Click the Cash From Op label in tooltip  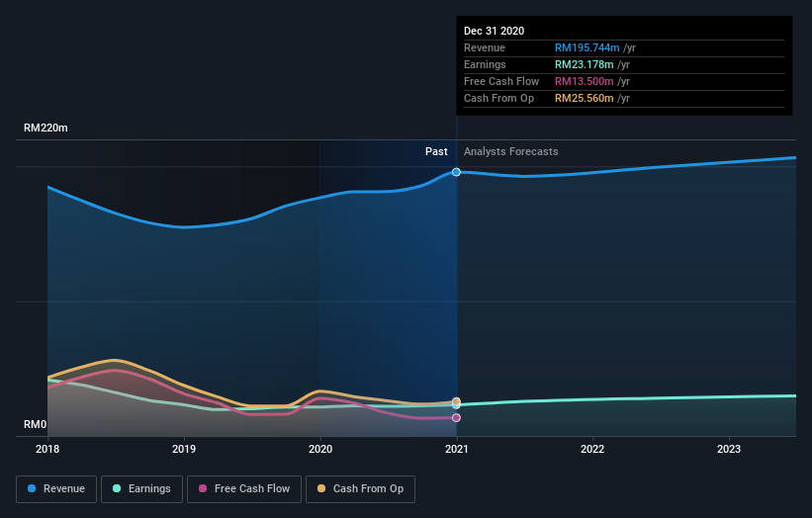[x=498, y=98]
